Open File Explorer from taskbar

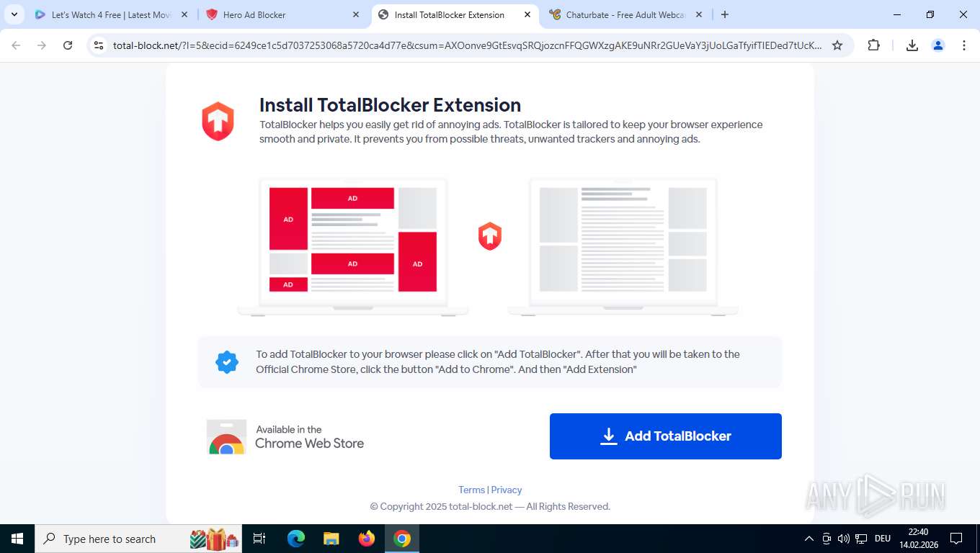(331, 539)
